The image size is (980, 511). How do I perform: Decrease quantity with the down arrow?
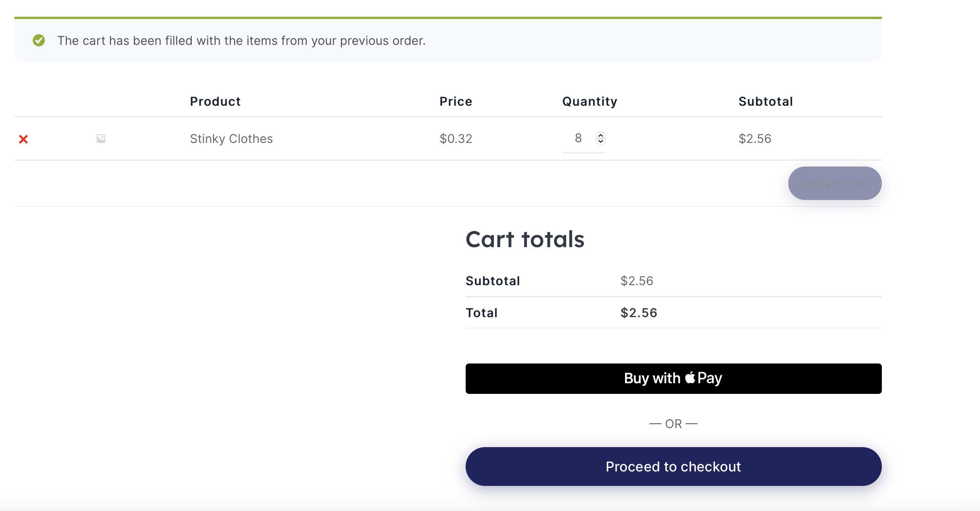pyautogui.click(x=601, y=141)
